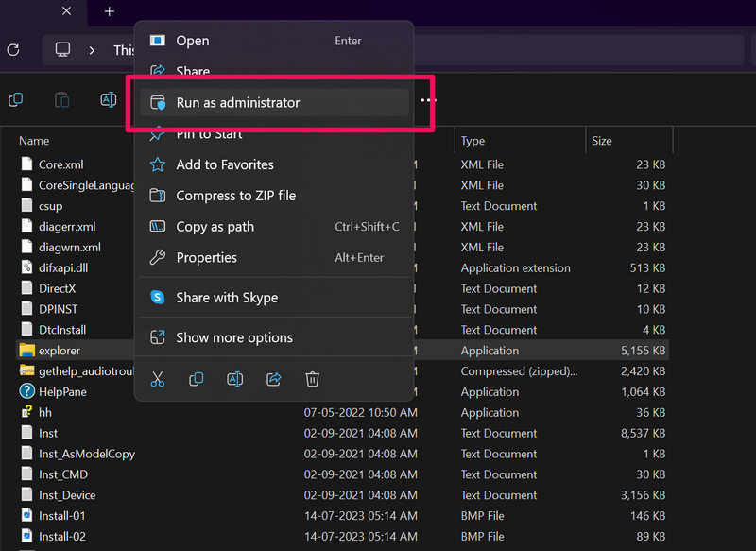Sort files by Size column header
Screen dimensions: 756x551
click(x=602, y=141)
